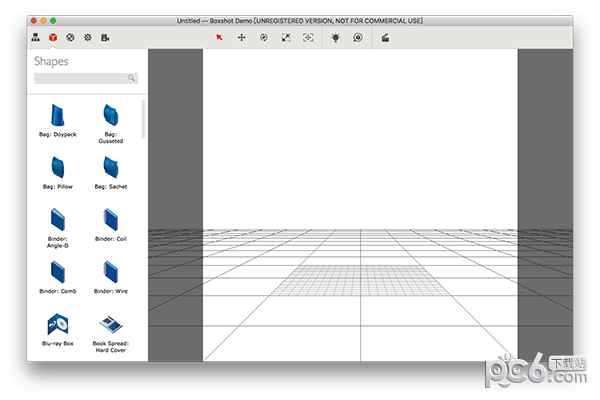Open the settings gear panel icon
The width and height of the screenshot is (600, 400).
(88, 38)
